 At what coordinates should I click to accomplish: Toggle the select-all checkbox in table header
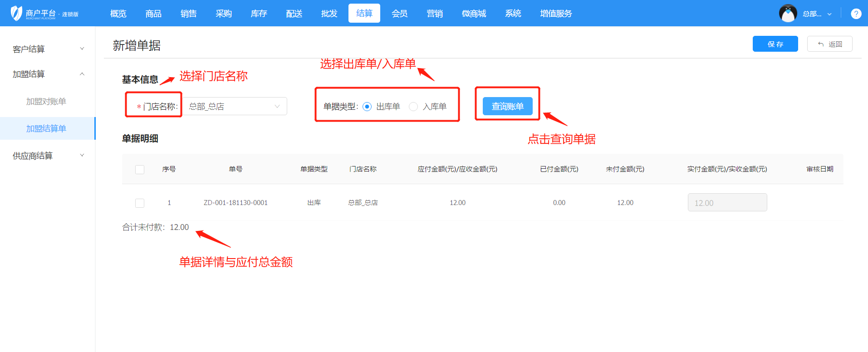pos(140,169)
